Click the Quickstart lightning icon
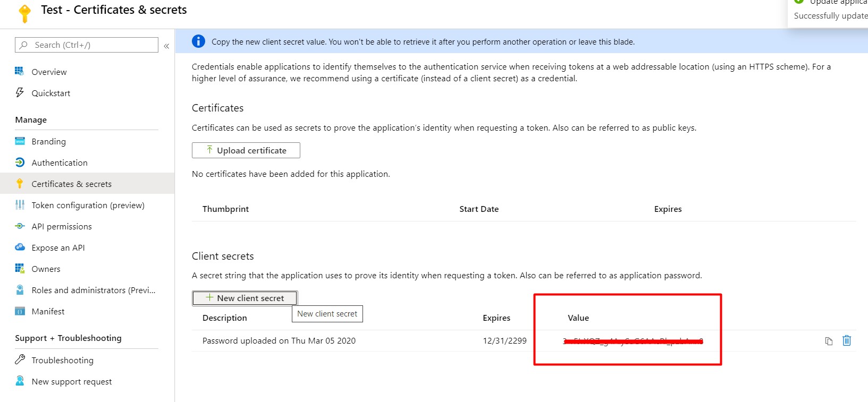 (20, 93)
